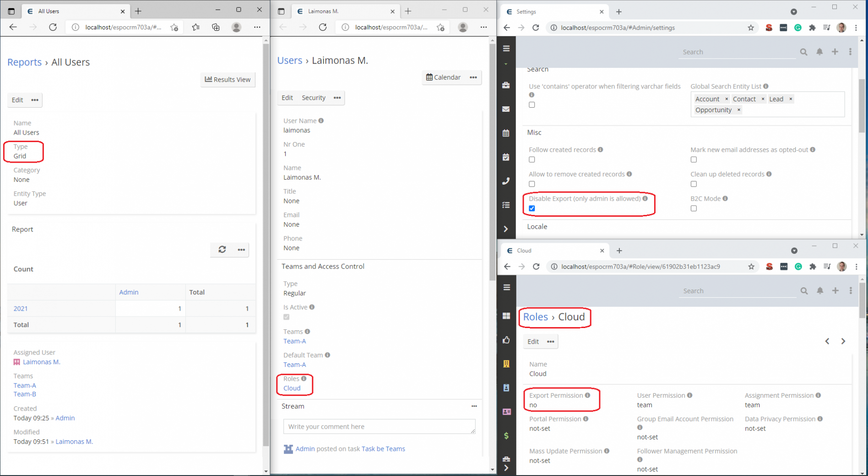
Task: Click the Results View button
Action: click(228, 79)
